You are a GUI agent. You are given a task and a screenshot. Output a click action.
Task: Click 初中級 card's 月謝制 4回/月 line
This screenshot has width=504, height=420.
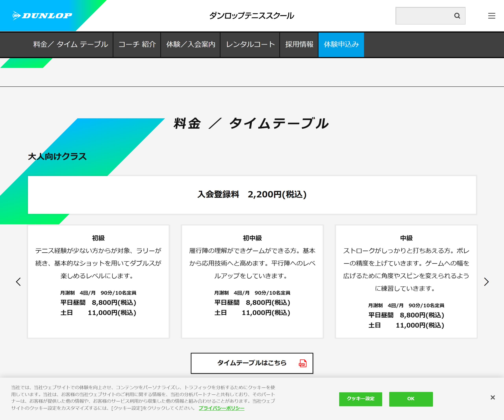point(252,293)
